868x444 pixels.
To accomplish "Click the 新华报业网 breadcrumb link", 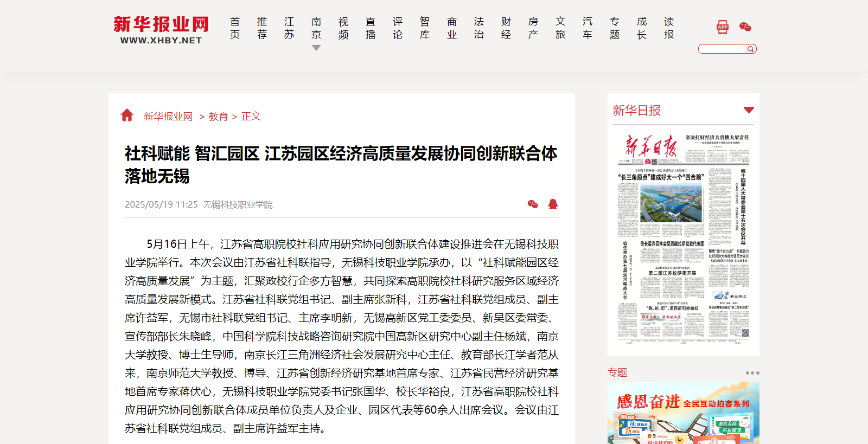I will coord(168,117).
